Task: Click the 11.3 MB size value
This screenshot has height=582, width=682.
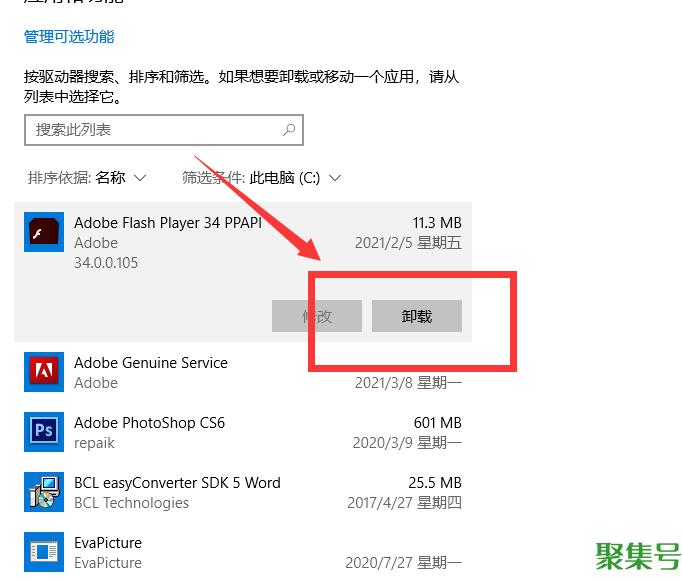Action: click(437, 223)
